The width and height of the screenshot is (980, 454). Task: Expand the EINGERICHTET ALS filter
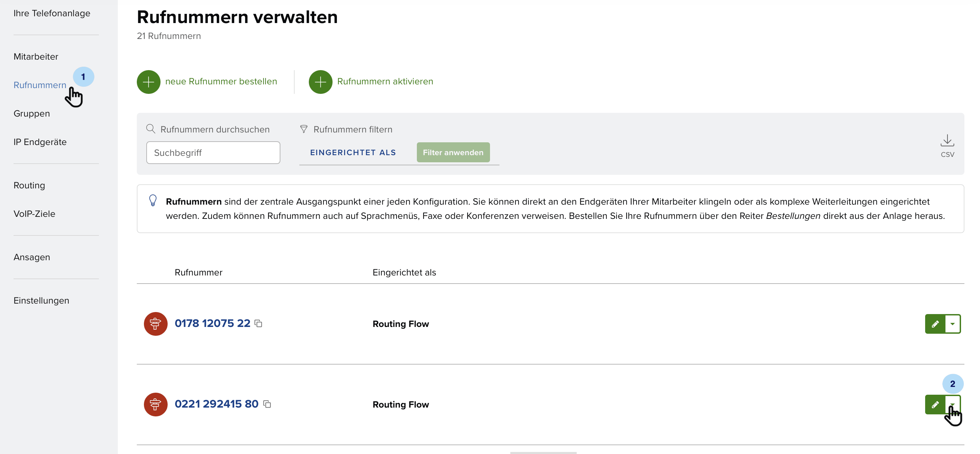(x=353, y=152)
